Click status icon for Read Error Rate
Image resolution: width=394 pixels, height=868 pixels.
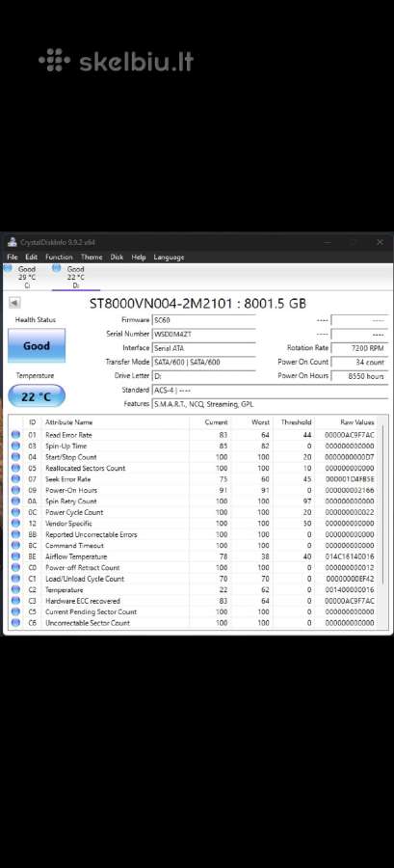(x=15, y=435)
